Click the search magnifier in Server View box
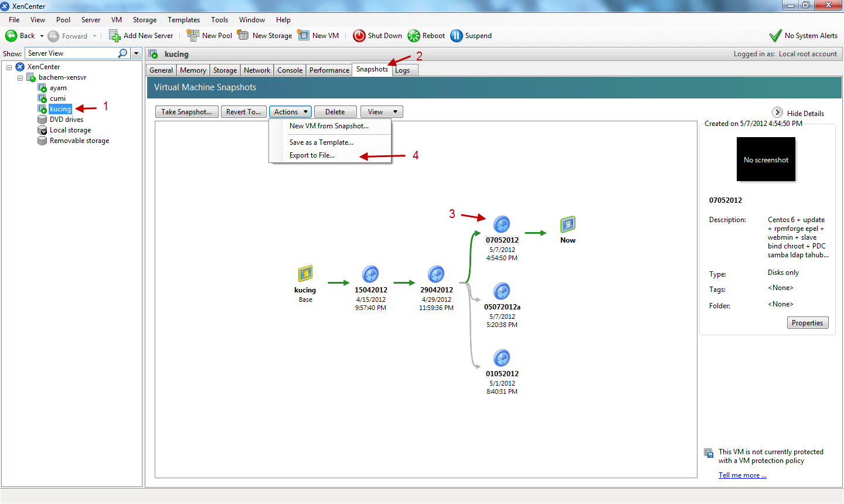This screenshot has height=504, width=844. tap(122, 53)
